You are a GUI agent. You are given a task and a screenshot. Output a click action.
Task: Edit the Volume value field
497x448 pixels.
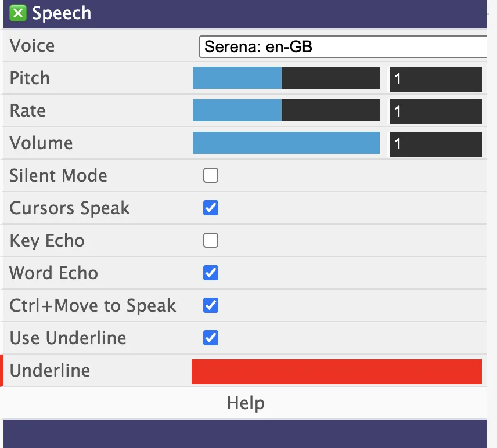pyautogui.click(x=435, y=143)
